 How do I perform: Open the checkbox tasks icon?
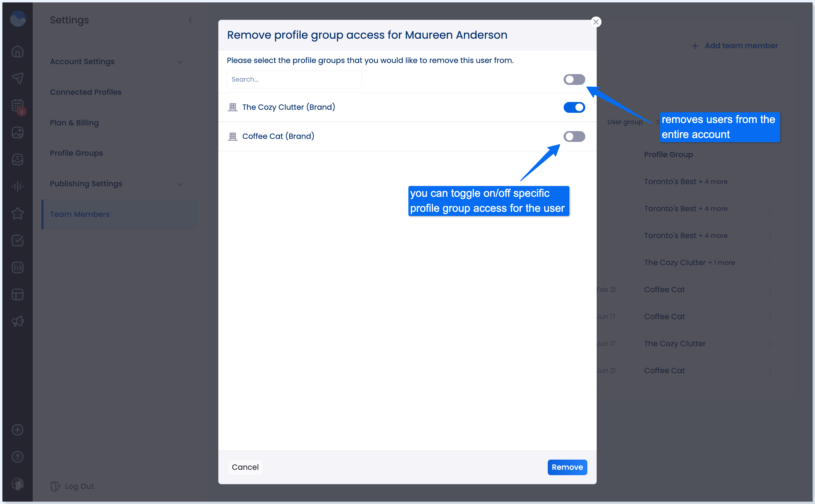point(18,240)
